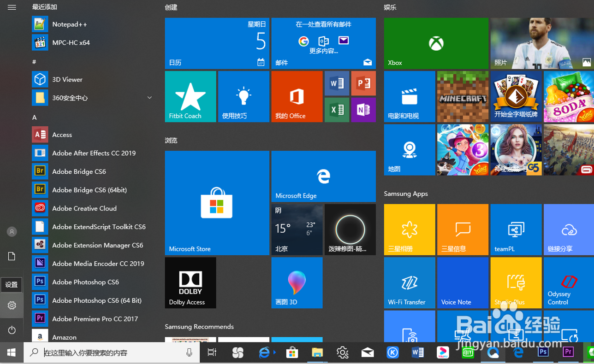Launch the Word small tile

click(337, 83)
